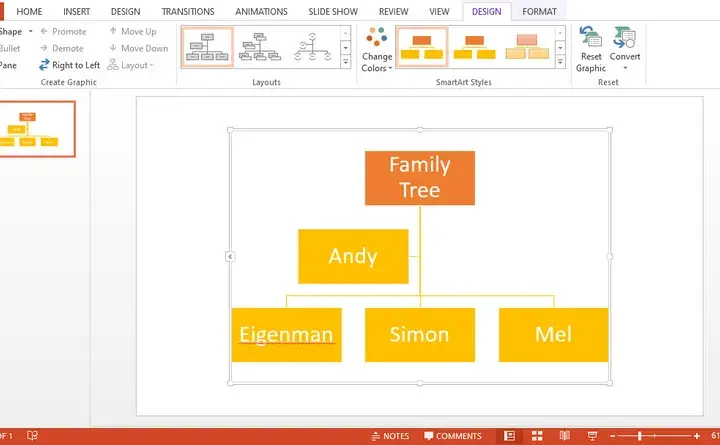
Task: Choose the second hierarchy layout thumbnail
Action: [260, 47]
